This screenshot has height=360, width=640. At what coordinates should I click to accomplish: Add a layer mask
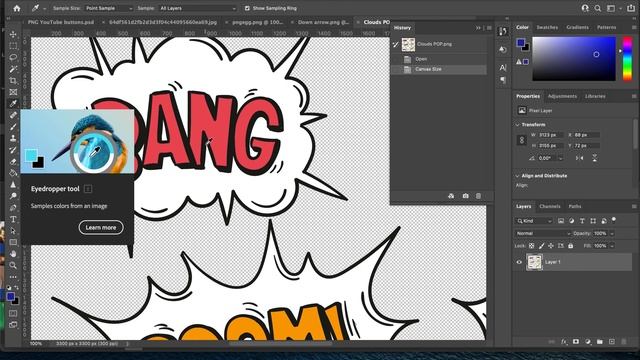pyautogui.click(x=576, y=342)
